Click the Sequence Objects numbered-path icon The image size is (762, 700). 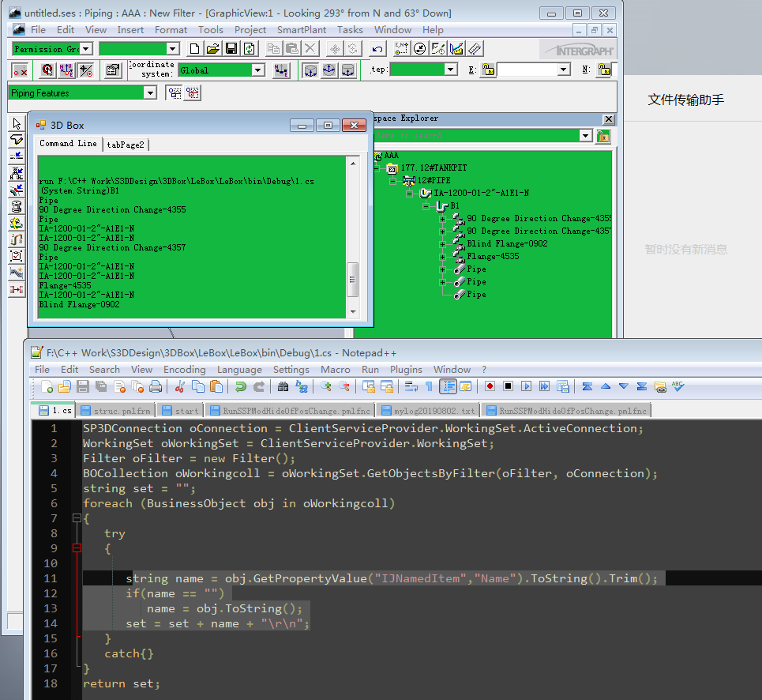point(17,239)
